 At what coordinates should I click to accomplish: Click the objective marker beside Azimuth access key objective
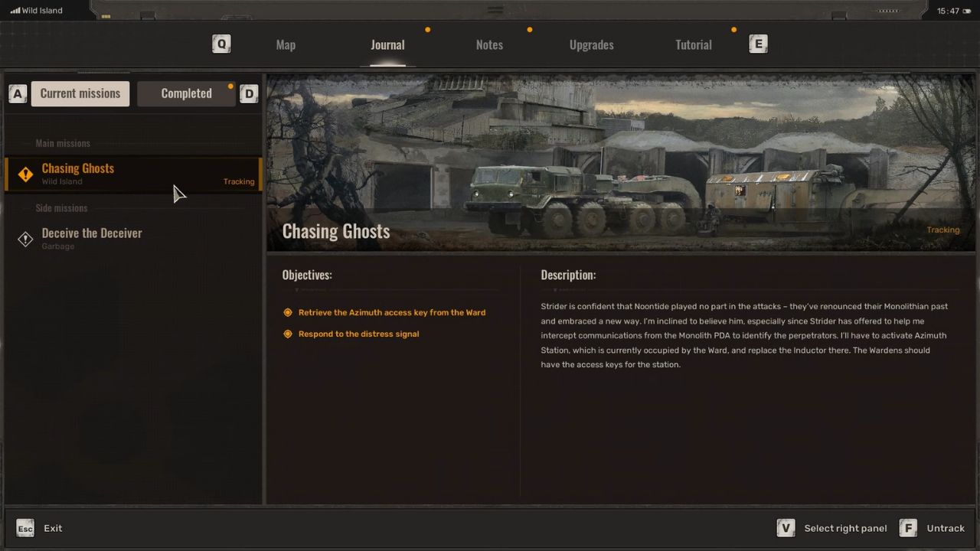288,312
